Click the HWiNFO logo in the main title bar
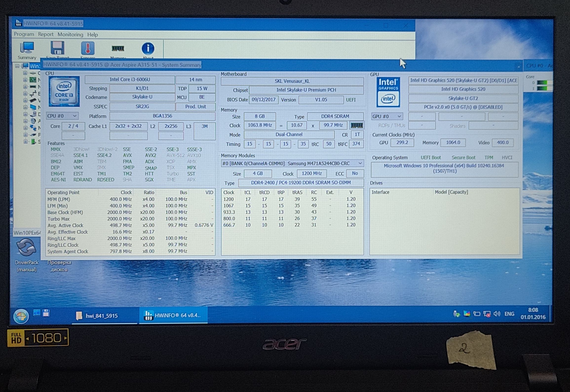Viewport: 570px width, 392px height. tap(18, 23)
